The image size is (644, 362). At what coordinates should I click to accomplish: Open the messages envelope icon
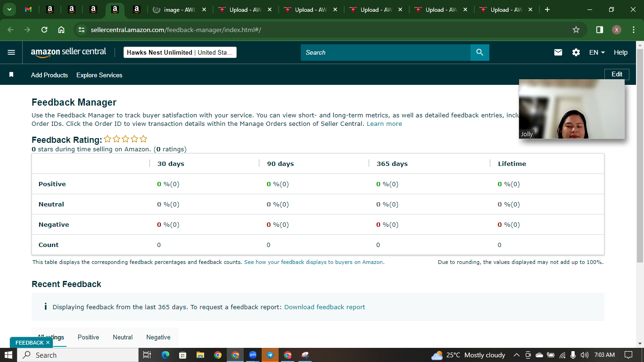(x=558, y=52)
